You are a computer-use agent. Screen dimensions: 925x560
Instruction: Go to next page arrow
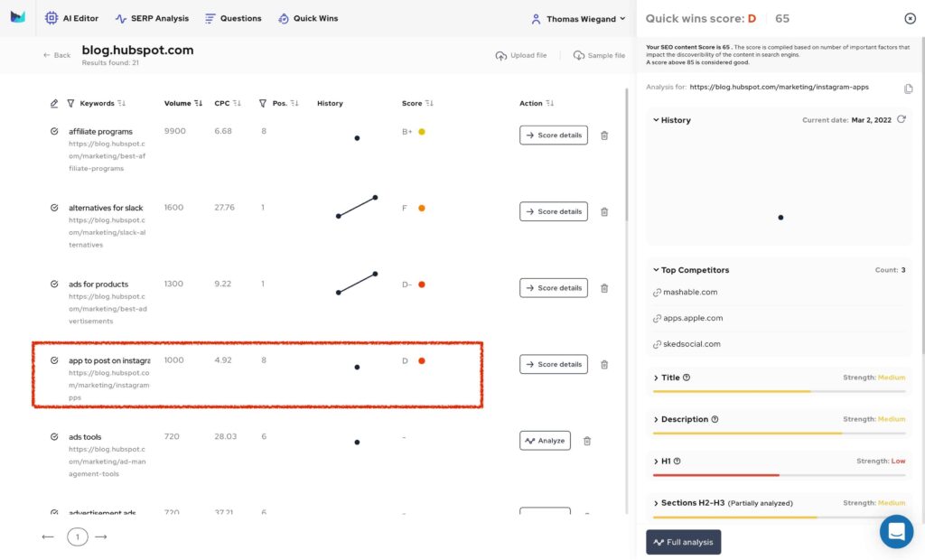coord(101,537)
